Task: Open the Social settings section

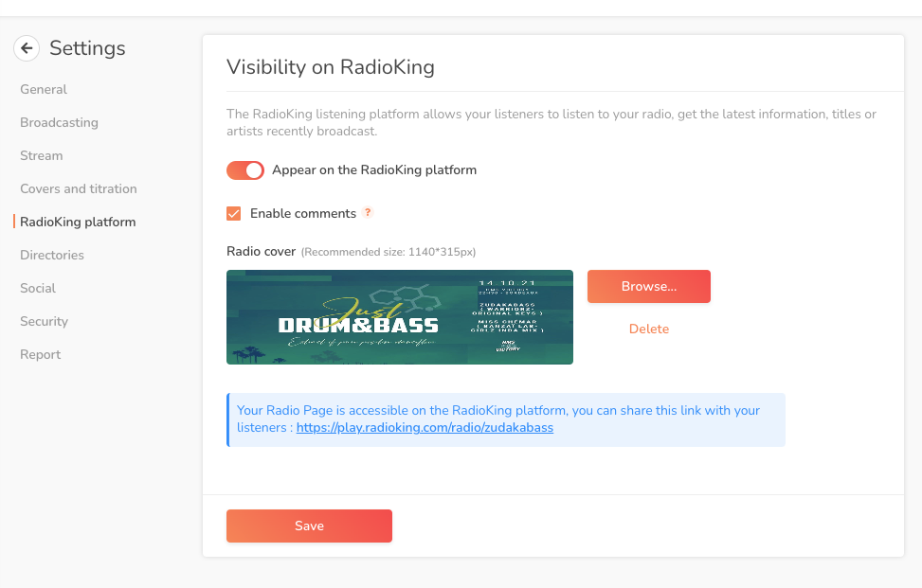Action: 38,288
